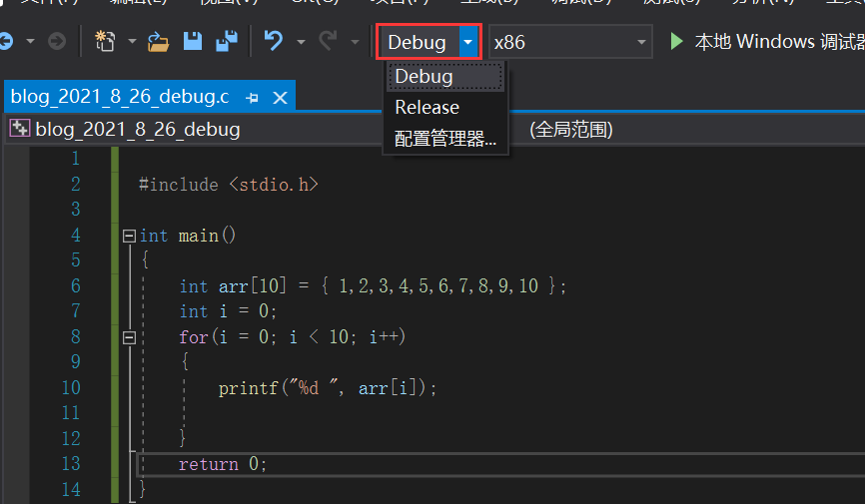
Task: Click the return 0; line
Action: [x=223, y=464]
